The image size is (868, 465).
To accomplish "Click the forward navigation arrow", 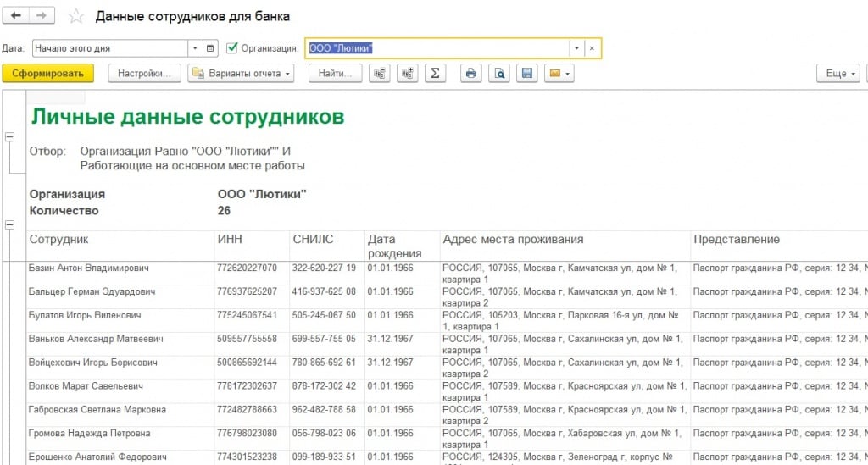I will 42,16.
